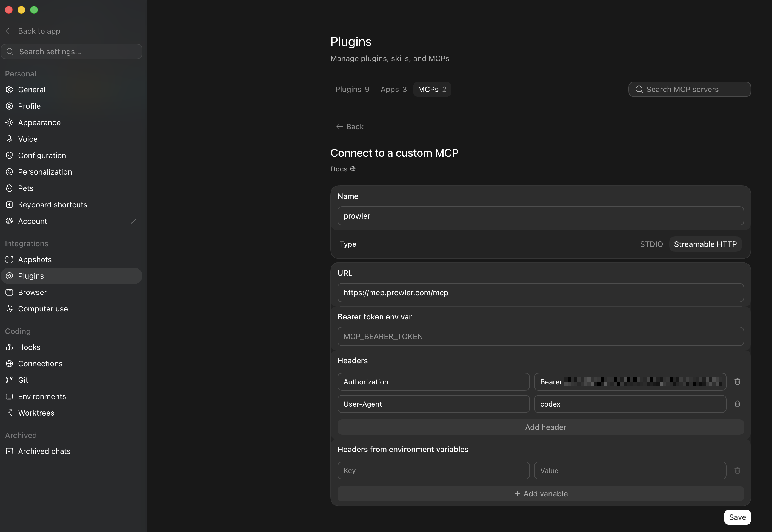Select STDIO connection type

point(651,244)
